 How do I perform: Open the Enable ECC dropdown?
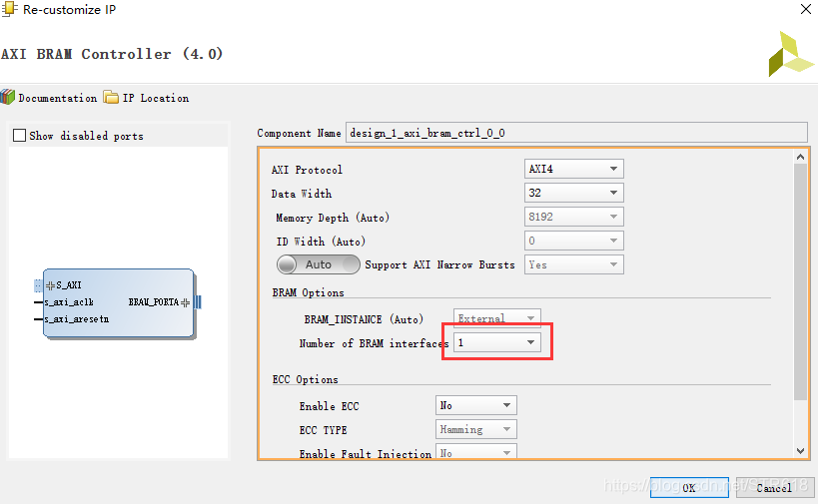pos(476,405)
